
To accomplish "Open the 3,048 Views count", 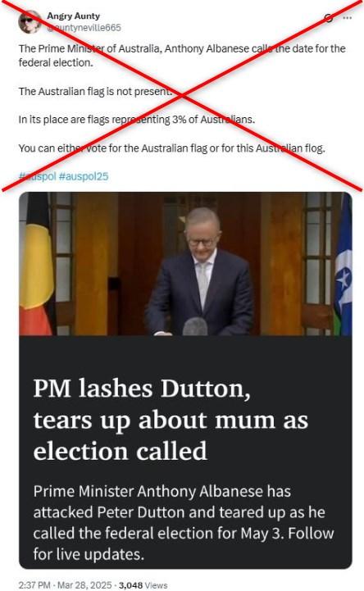I will [x=143, y=585].
